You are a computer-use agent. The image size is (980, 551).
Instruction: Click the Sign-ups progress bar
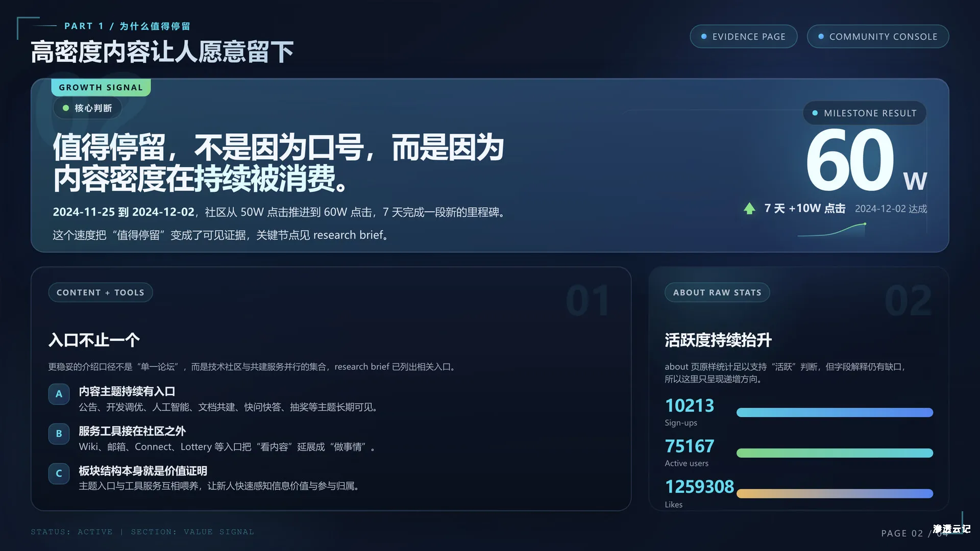[x=835, y=412]
